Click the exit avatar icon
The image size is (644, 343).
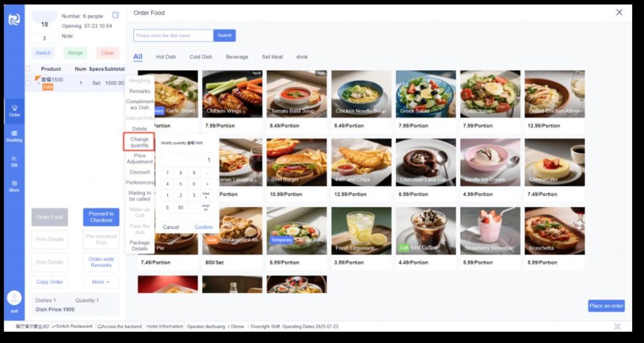coord(14,298)
